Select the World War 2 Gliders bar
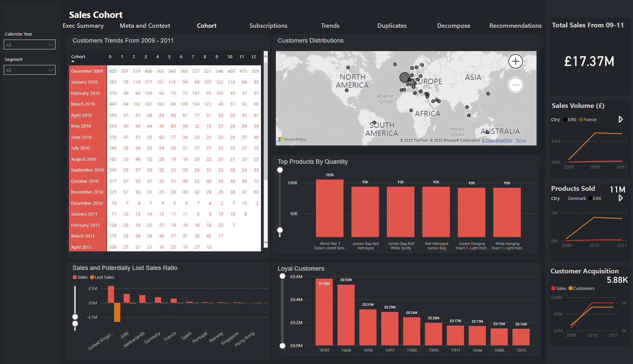The width and height of the screenshot is (633, 364). point(329,208)
